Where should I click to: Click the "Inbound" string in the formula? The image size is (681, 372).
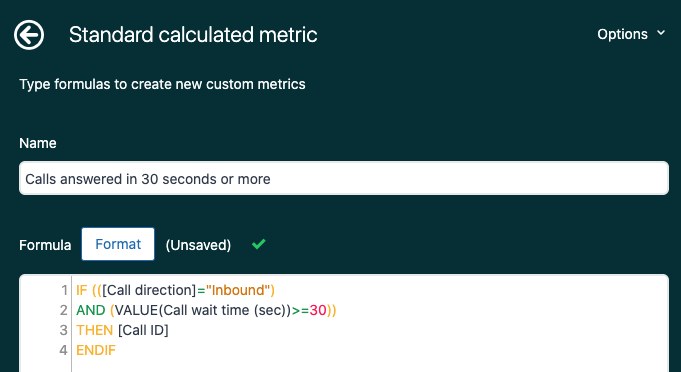(x=238, y=290)
